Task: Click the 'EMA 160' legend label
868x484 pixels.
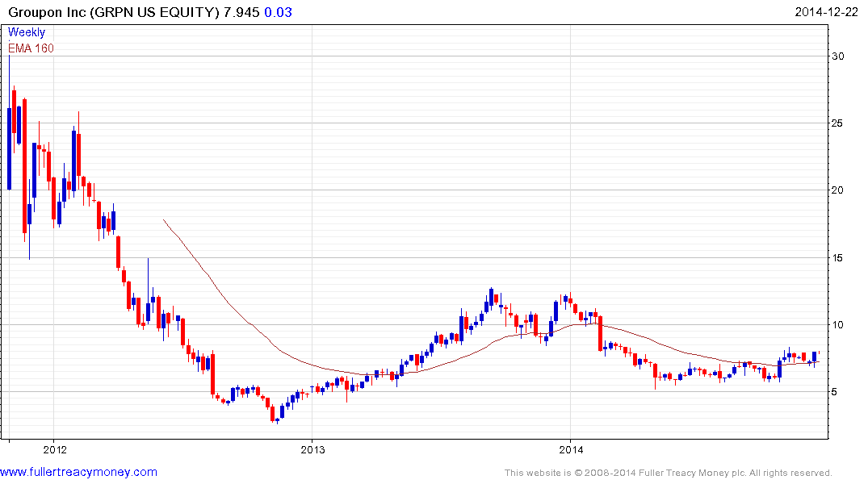Action: (31, 48)
